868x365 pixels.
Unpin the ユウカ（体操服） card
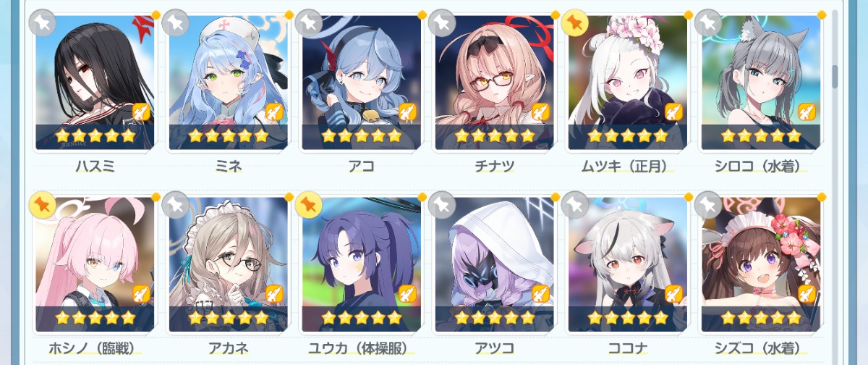coord(308,206)
